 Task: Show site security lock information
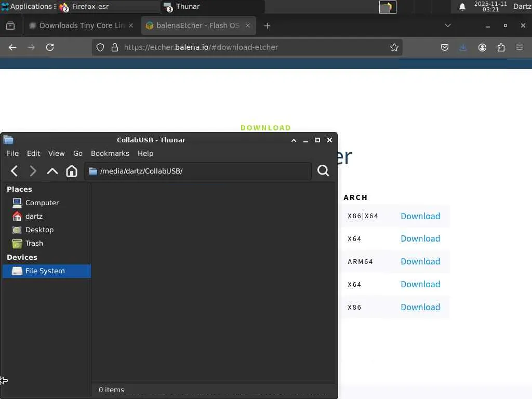[115, 47]
